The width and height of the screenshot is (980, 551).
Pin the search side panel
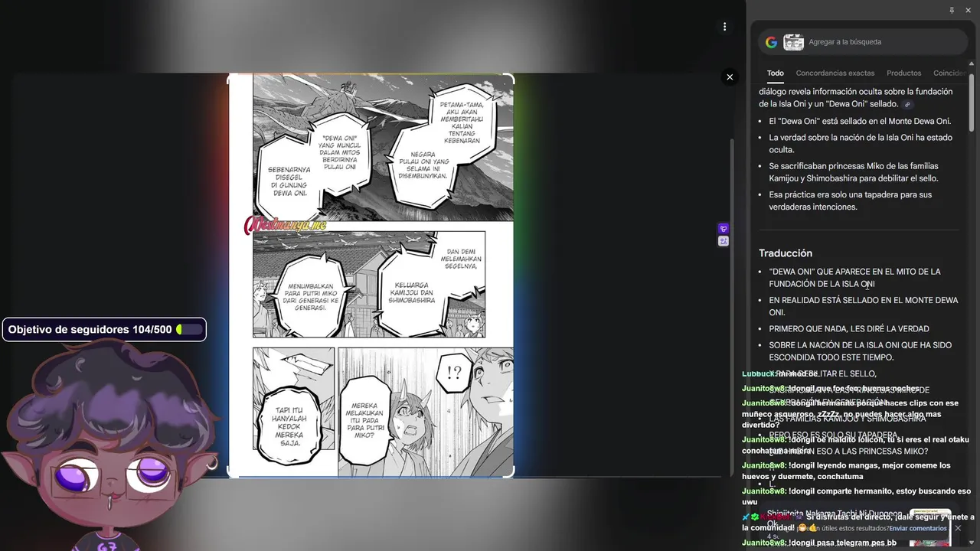point(952,11)
